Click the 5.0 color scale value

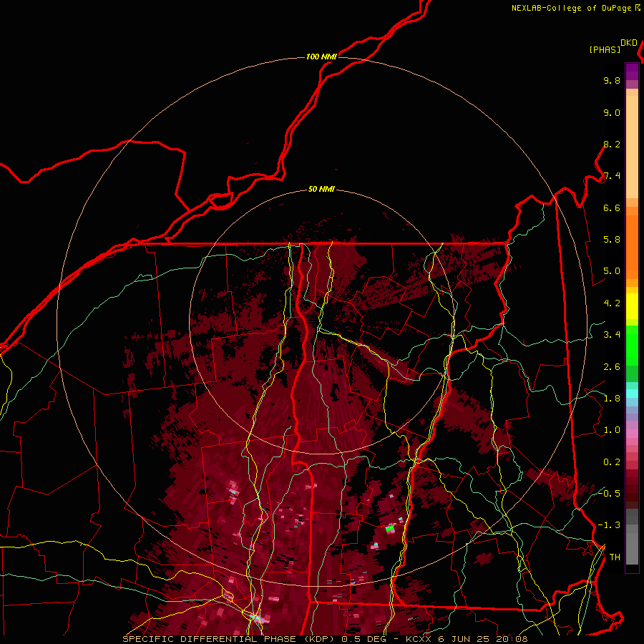tap(612, 271)
